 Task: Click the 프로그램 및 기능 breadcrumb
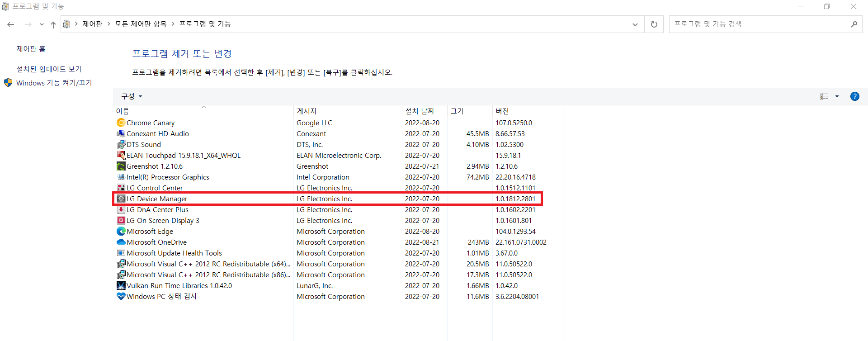205,24
